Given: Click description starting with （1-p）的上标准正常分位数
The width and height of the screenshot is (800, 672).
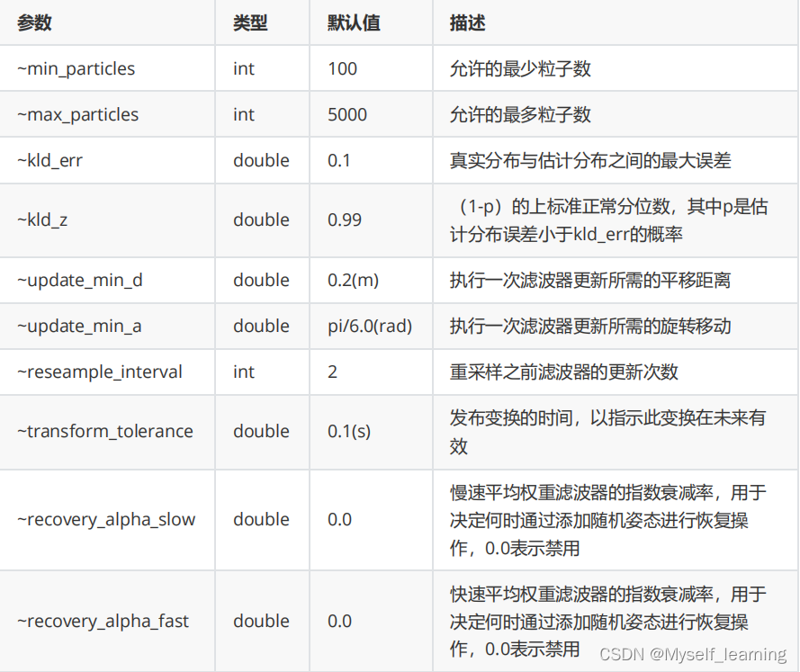Looking at the screenshot, I should click(608, 220).
